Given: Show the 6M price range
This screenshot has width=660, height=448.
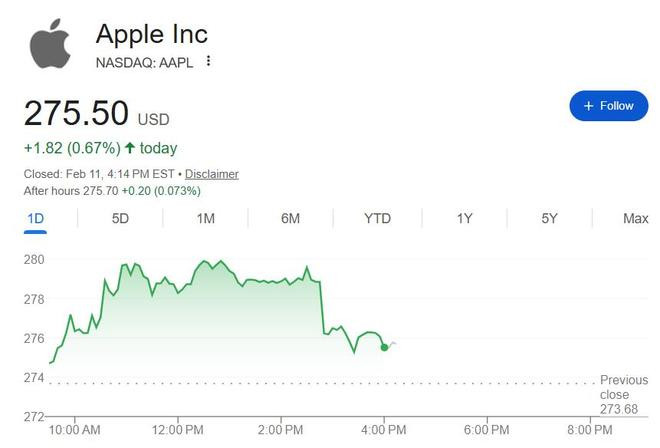Looking at the screenshot, I should point(290,218).
